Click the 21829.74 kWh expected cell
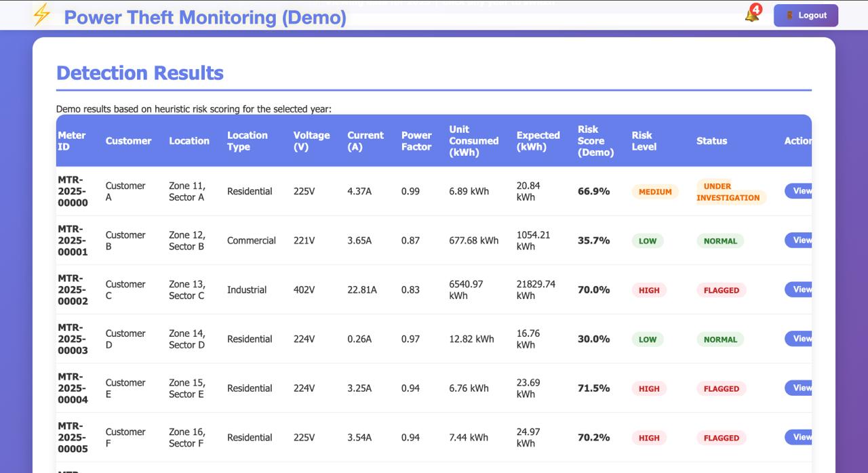 click(536, 289)
